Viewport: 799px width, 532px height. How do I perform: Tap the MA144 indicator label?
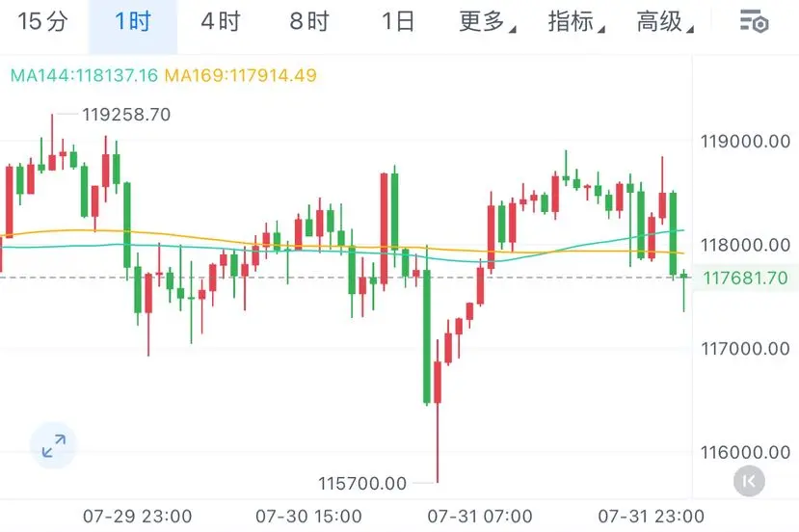pyautogui.click(x=84, y=75)
